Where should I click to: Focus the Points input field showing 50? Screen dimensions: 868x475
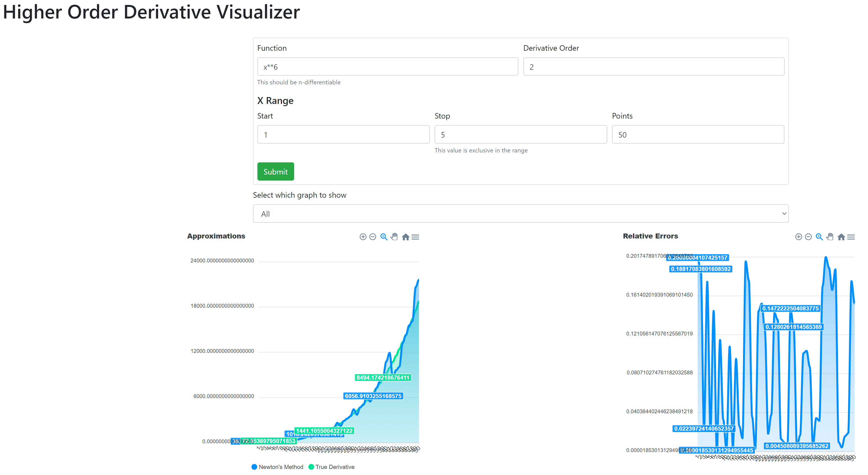tap(697, 135)
